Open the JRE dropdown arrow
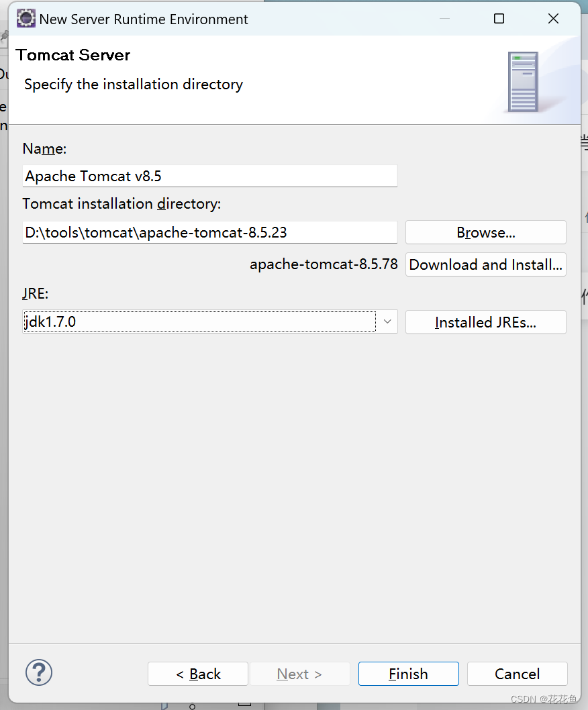Image resolution: width=588 pixels, height=710 pixels. pyautogui.click(x=387, y=321)
